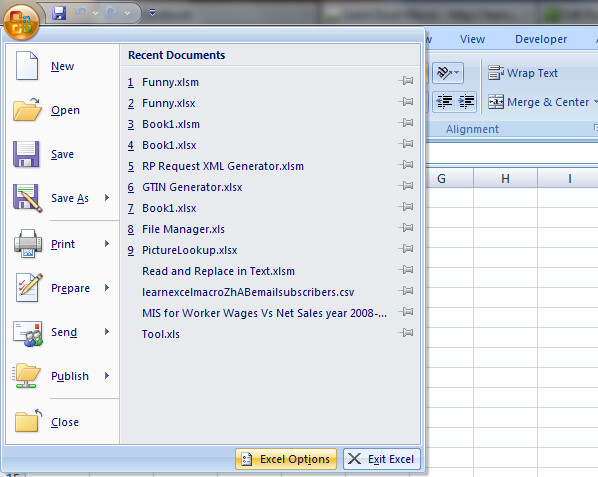Image resolution: width=598 pixels, height=477 pixels.
Task: Pin Funny.xlsx to the recent list
Action: 406,102
